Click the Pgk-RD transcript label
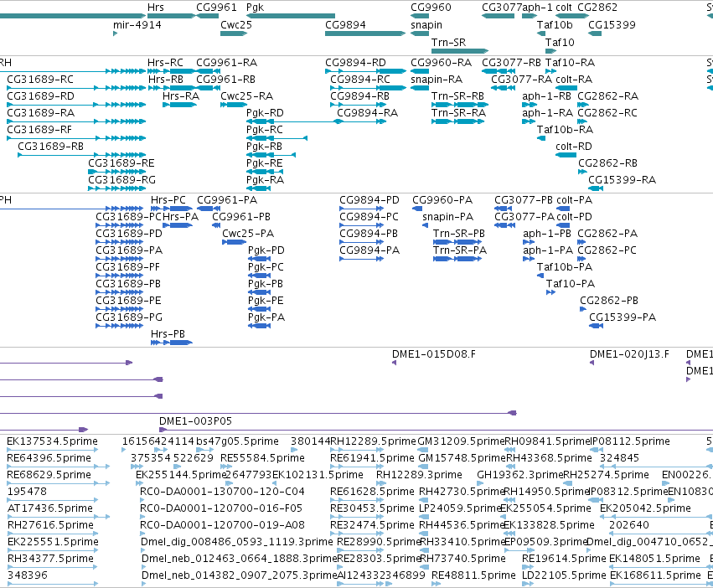Screen dimensions: 713x588 pos(265,113)
